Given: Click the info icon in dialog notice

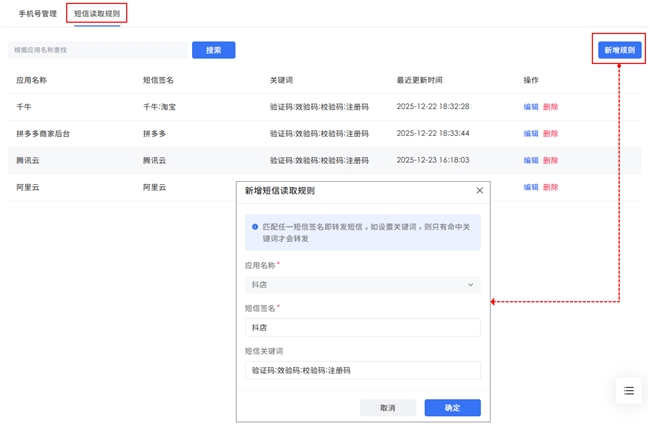Looking at the screenshot, I should click(255, 227).
